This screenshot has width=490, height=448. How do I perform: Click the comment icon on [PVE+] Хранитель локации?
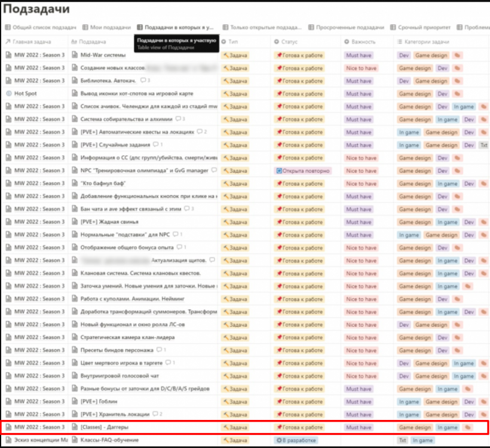coord(155,414)
